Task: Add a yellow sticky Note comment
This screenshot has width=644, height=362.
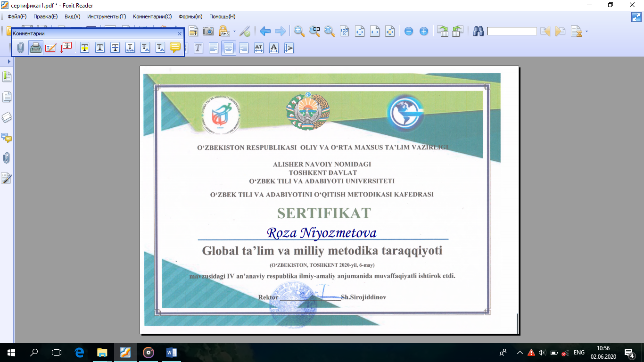Action: 175,48
